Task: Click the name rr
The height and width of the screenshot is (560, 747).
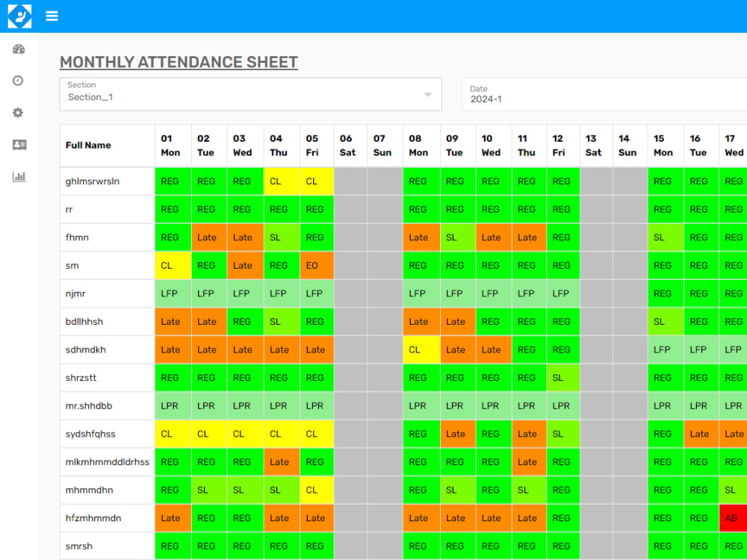Action: coord(69,210)
